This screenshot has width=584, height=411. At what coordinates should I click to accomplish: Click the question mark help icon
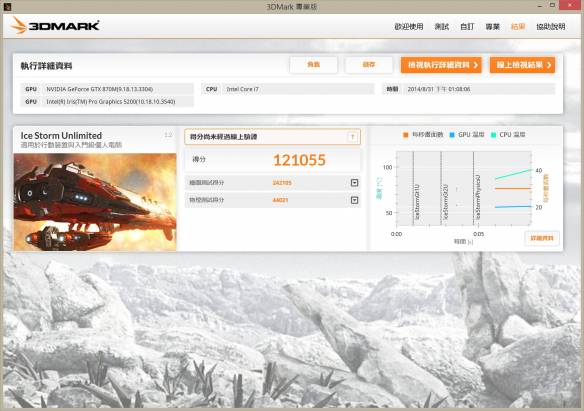point(353,137)
